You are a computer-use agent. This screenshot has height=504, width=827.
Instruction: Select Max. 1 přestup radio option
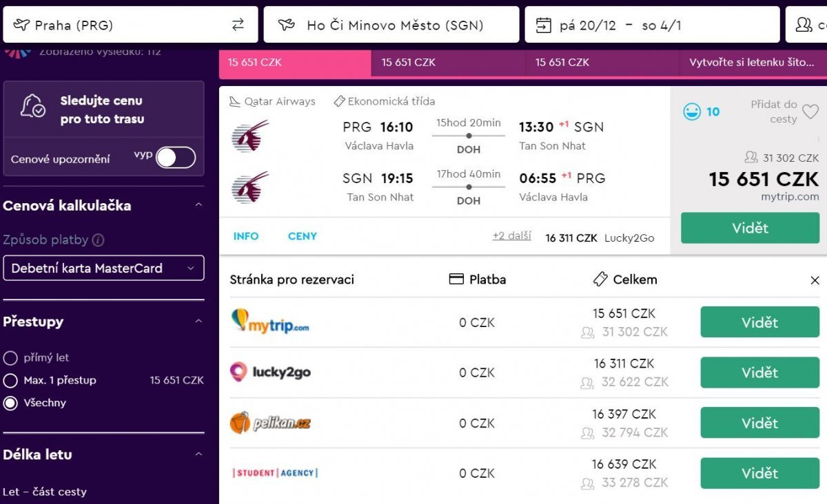pyautogui.click(x=10, y=381)
